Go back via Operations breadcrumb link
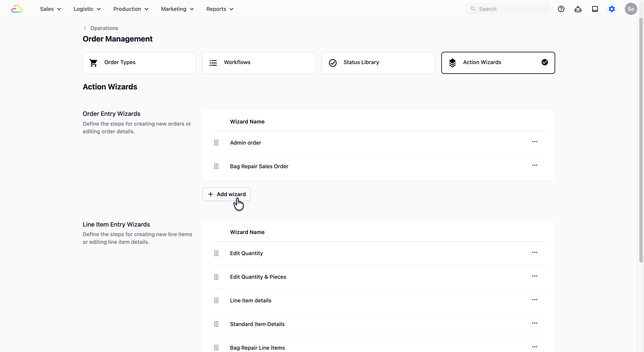The image size is (644, 352). (x=104, y=28)
